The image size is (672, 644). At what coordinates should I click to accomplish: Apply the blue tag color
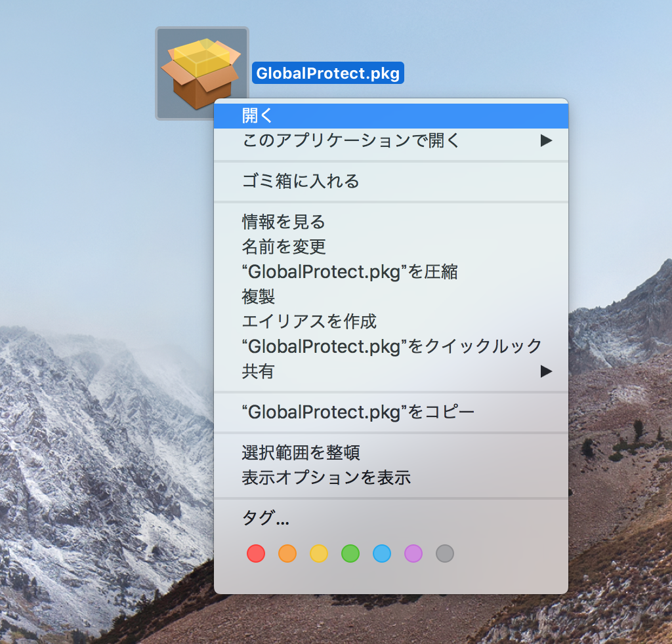tap(382, 553)
